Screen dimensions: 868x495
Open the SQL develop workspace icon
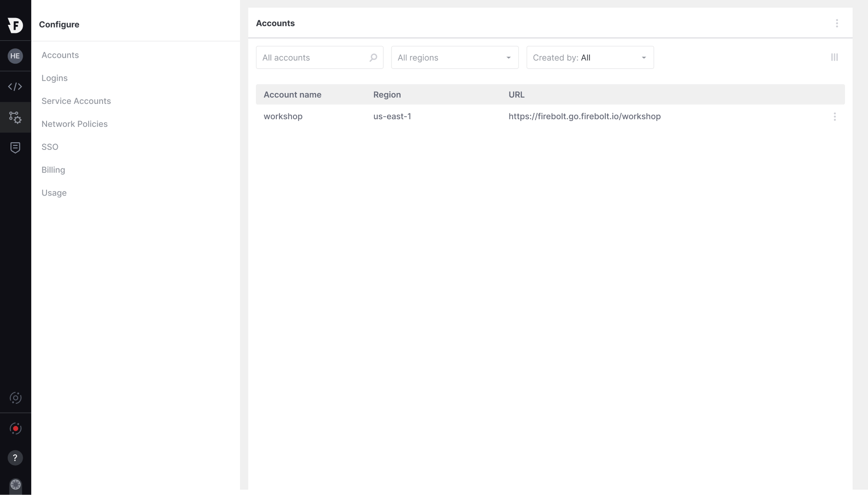pyautogui.click(x=15, y=87)
